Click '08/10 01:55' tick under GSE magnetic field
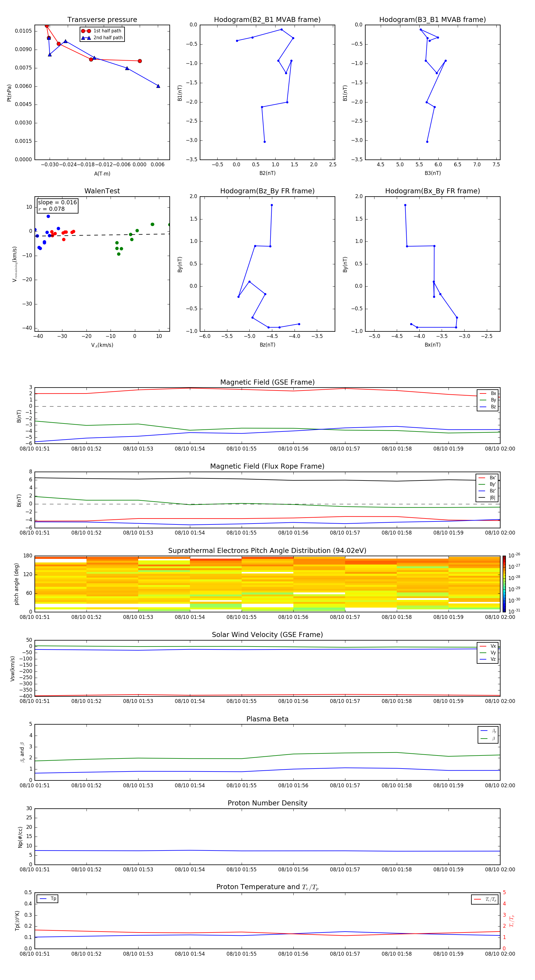Image resolution: width=535 pixels, height=980 pixels. click(x=241, y=449)
